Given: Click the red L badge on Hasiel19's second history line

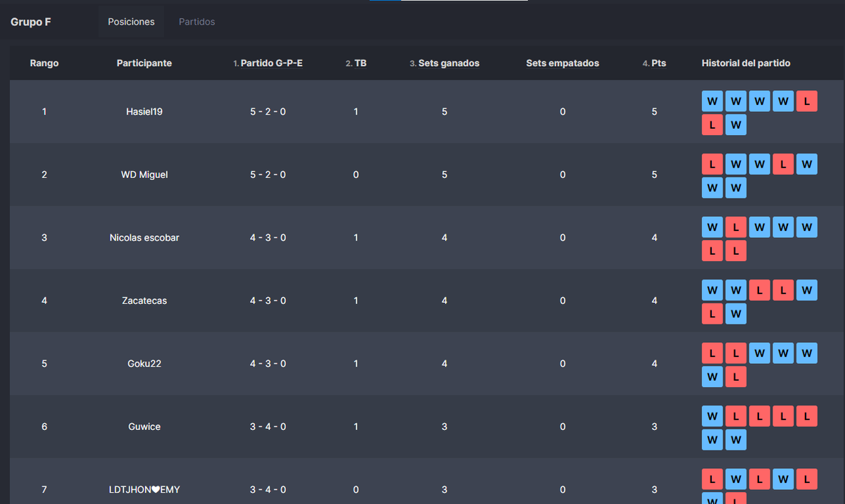Looking at the screenshot, I should (712, 125).
